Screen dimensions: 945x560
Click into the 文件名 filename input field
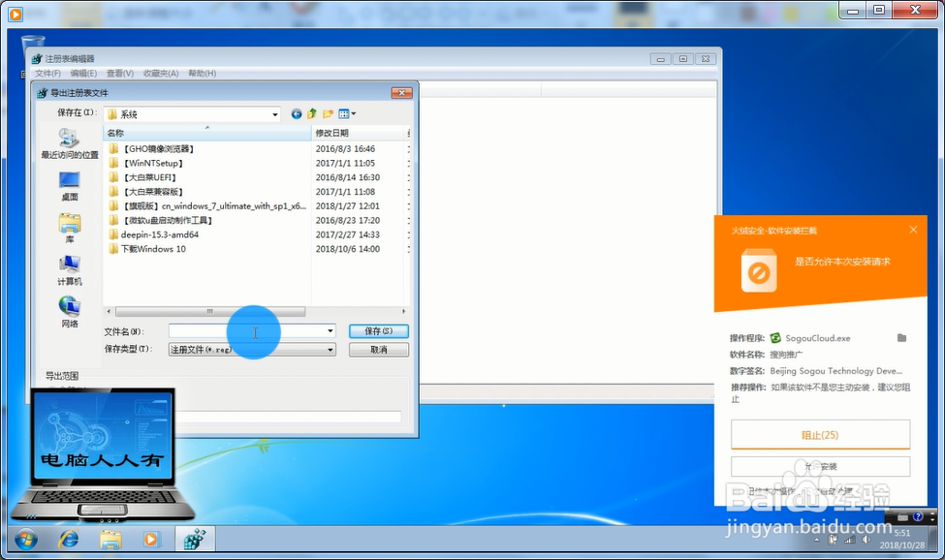coord(246,331)
